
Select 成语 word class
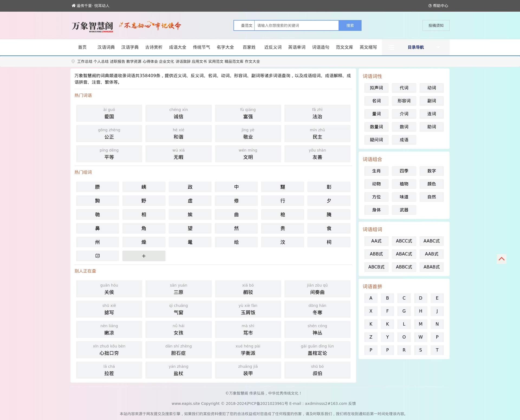pos(404,140)
